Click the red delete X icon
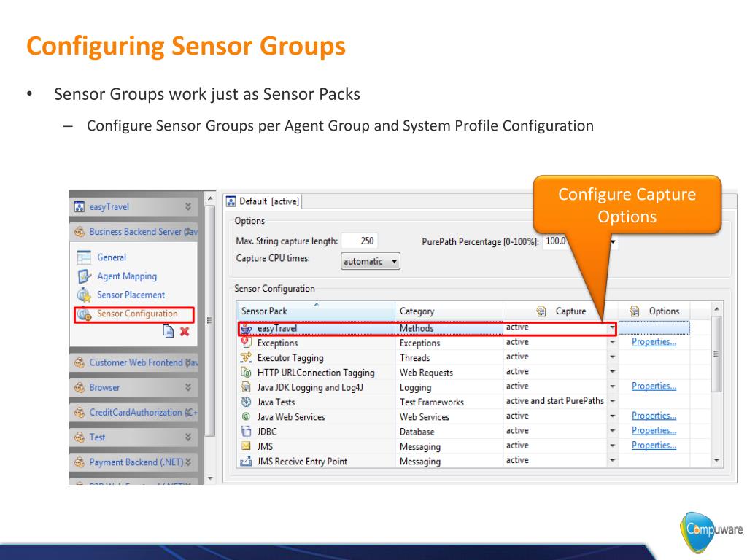The image size is (747, 560). tap(185, 331)
